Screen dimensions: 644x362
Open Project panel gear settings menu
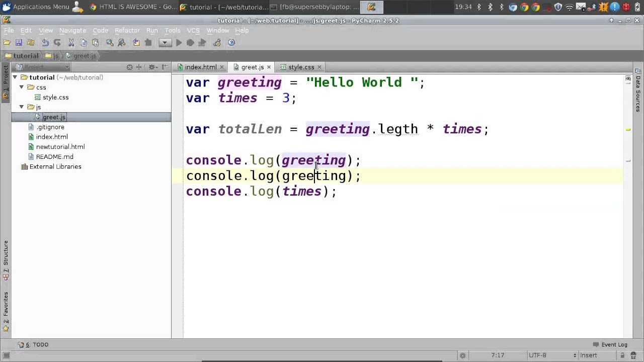point(152,67)
